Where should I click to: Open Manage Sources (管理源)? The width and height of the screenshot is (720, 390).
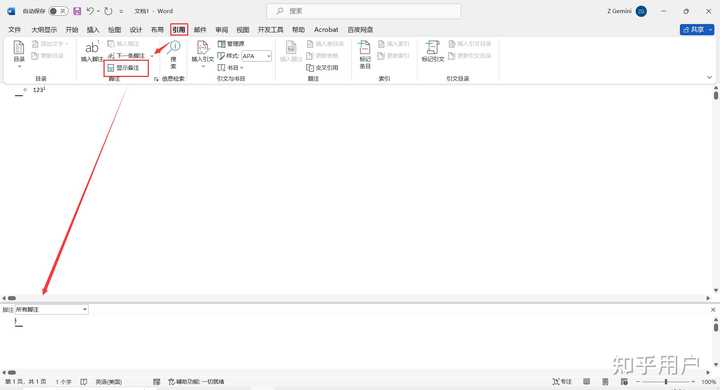click(231, 44)
